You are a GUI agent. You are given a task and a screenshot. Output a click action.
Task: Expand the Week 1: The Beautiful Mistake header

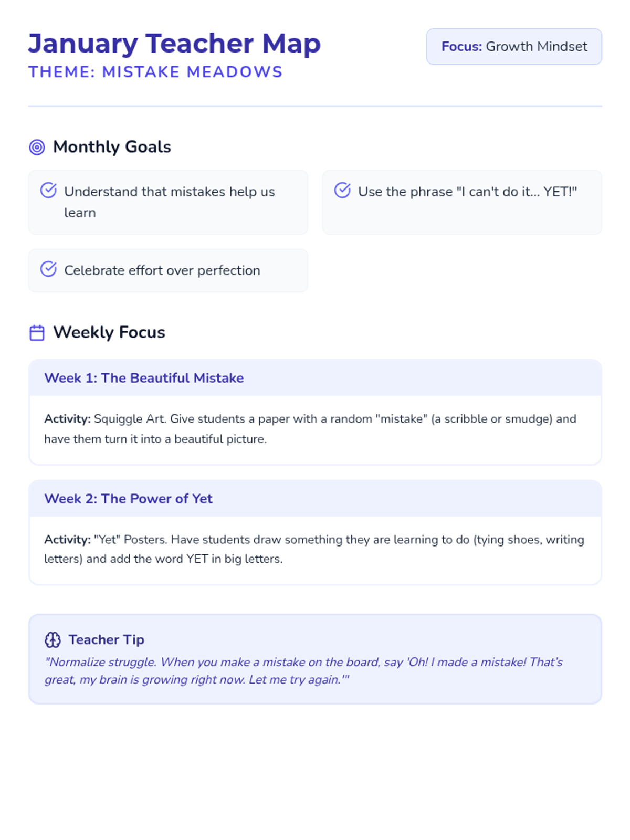tap(315, 378)
